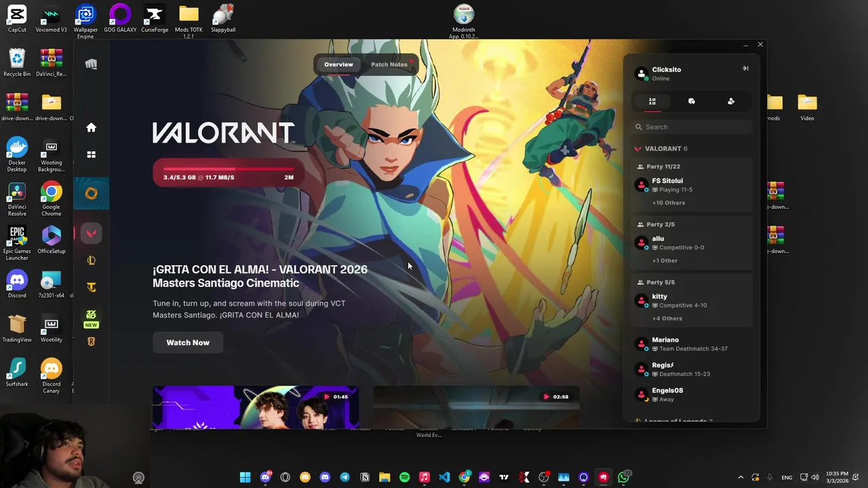Viewport: 868px width, 488px height.
Task: Click the Windows Start button
Action: (245, 477)
